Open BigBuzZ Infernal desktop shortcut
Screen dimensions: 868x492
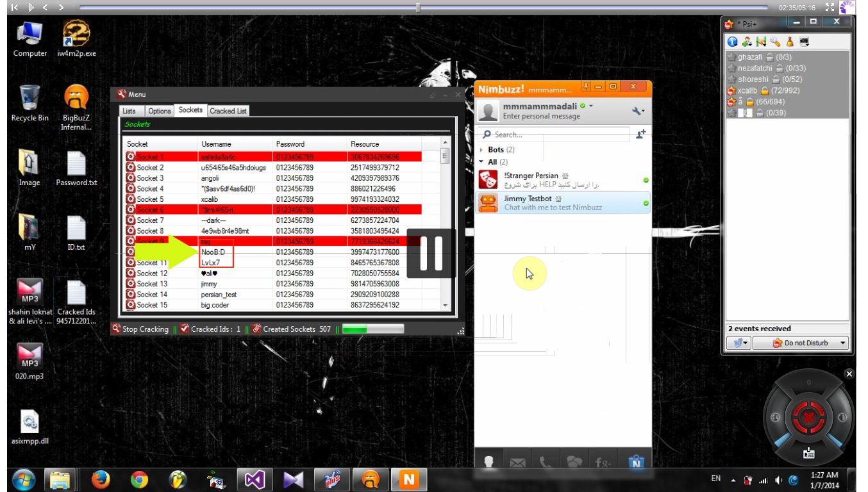click(76, 108)
